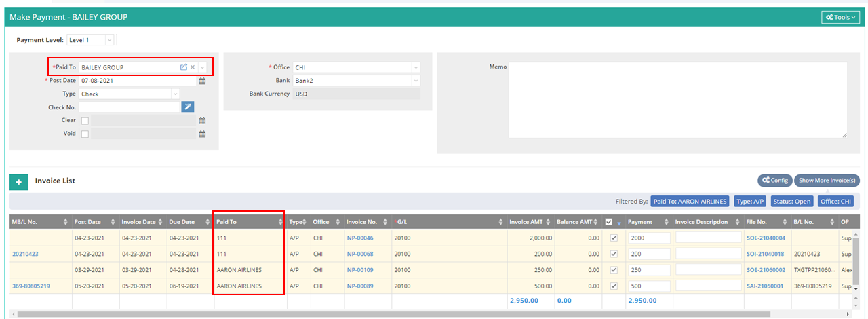Tick the Clear checkbox
This screenshot has width=868, height=319.
pos(85,120)
